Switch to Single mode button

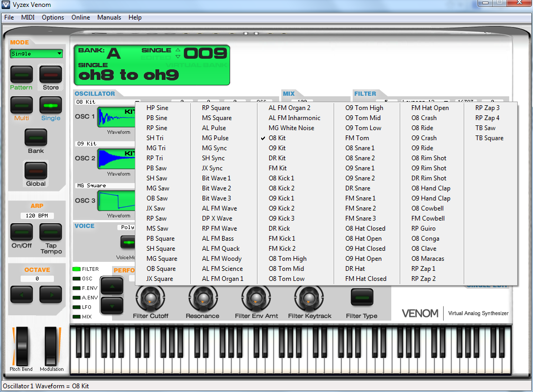click(x=51, y=105)
